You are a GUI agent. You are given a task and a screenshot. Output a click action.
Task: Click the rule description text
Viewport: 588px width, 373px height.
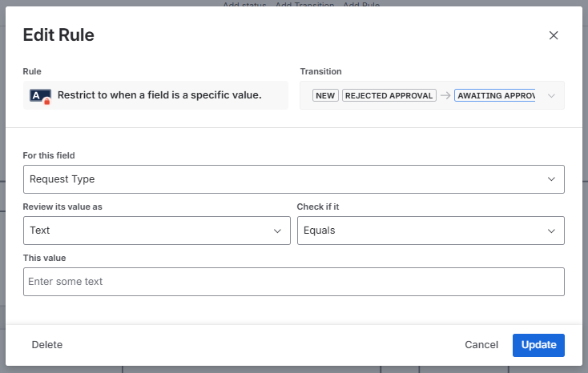click(159, 95)
